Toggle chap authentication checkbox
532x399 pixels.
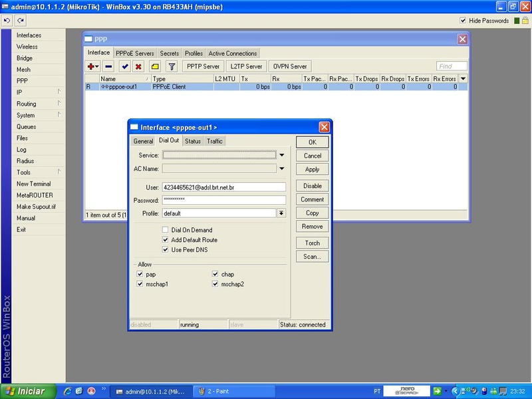tap(215, 274)
